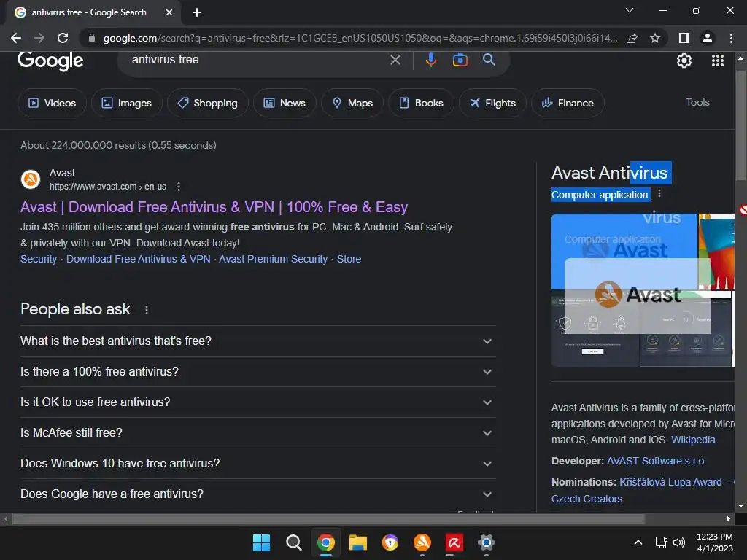Open File Explorer from the taskbar
747x560 pixels.
pos(357,542)
